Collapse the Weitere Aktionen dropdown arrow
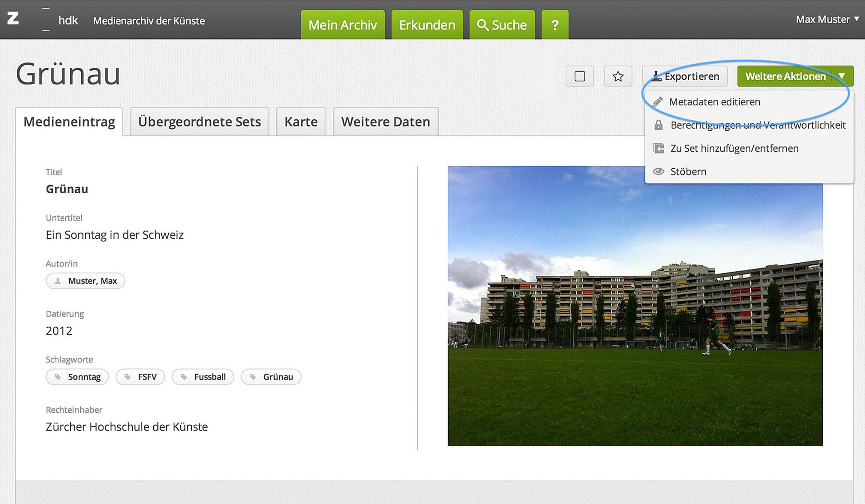The image size is (865, 504). click(x=842, y=76)
